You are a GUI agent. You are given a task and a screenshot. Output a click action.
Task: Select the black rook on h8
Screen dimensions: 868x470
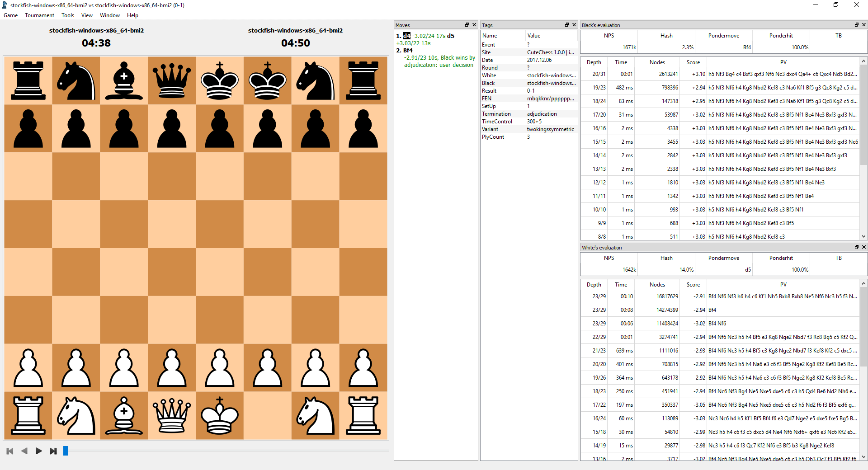click(x=363, y=80)
